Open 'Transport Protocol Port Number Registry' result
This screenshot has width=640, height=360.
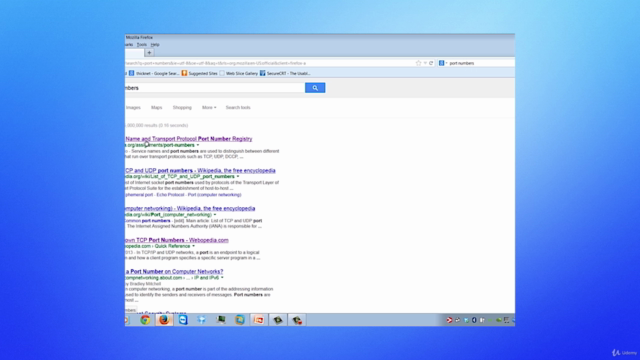(x=189, y=139)
